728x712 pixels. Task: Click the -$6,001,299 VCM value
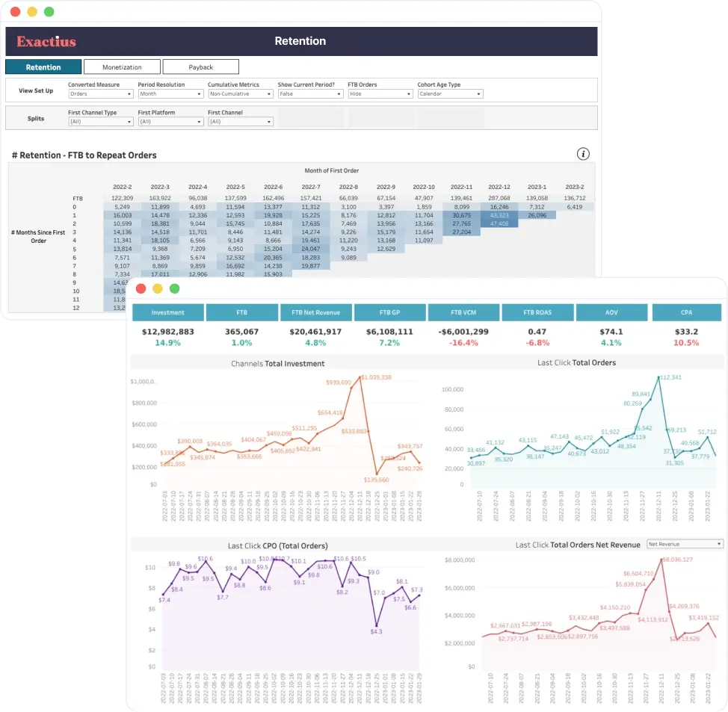[x=463, y=332]
